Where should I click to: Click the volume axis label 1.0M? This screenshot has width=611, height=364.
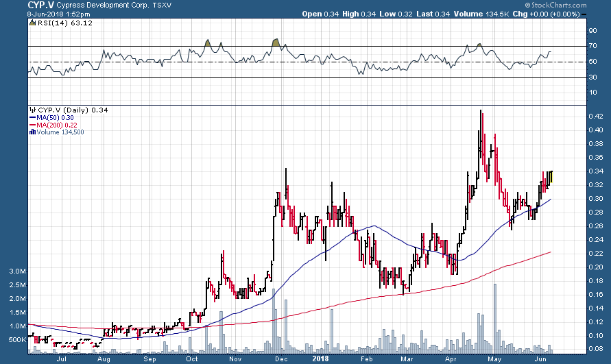point(18,326)
